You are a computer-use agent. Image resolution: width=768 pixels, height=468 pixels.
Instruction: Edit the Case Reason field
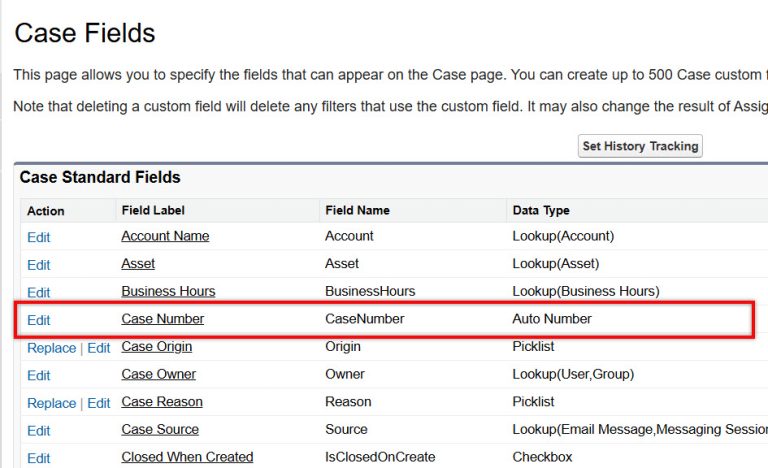coord(99,403)
